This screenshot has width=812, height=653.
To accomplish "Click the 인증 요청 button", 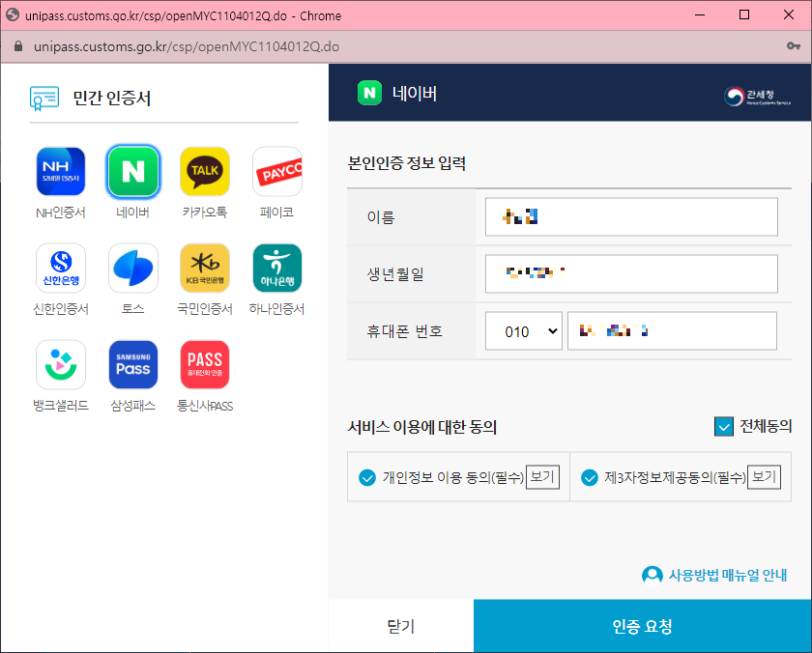I will [x=642, y=626].
